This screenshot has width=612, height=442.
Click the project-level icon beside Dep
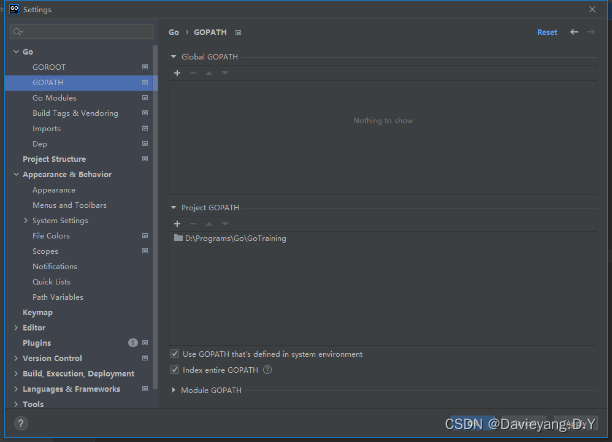coord(145,144)
